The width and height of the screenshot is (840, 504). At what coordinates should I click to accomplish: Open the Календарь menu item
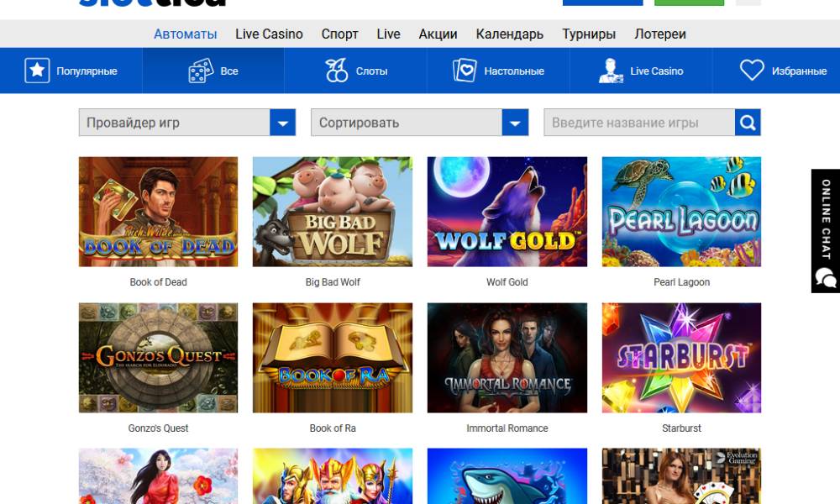click(510, 34)
